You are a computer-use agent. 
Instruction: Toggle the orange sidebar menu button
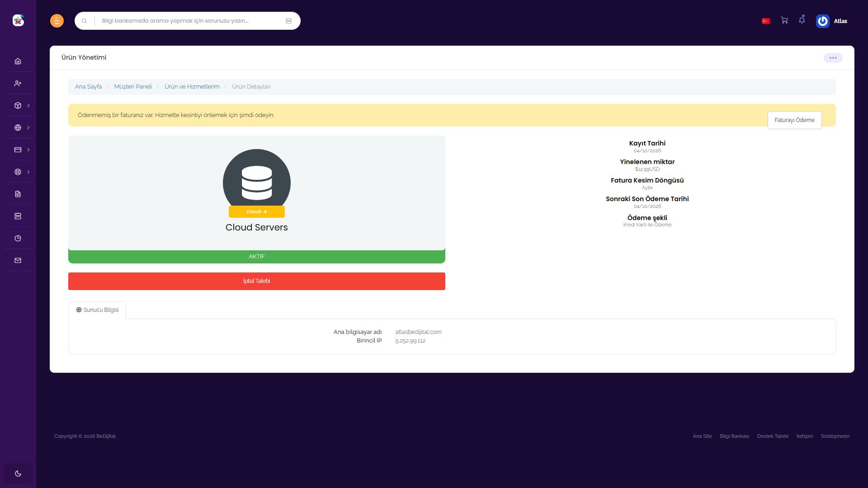pos(57,21)
